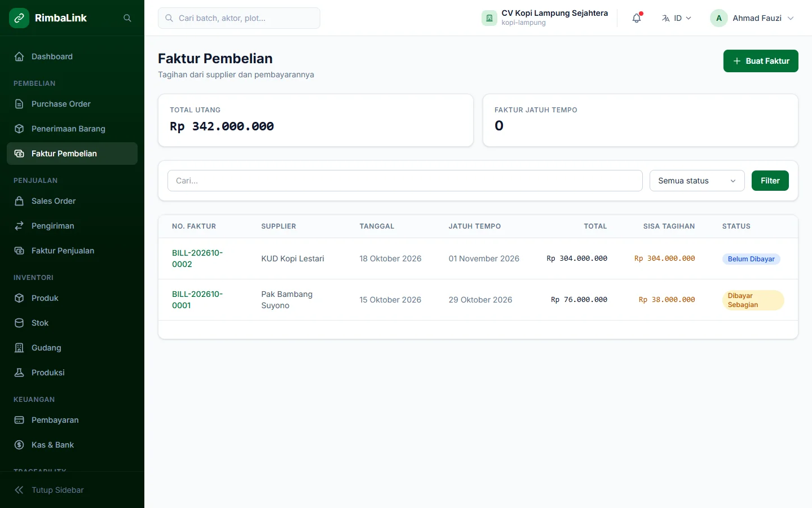Open the Pembayaran menu item

[72, 420]
